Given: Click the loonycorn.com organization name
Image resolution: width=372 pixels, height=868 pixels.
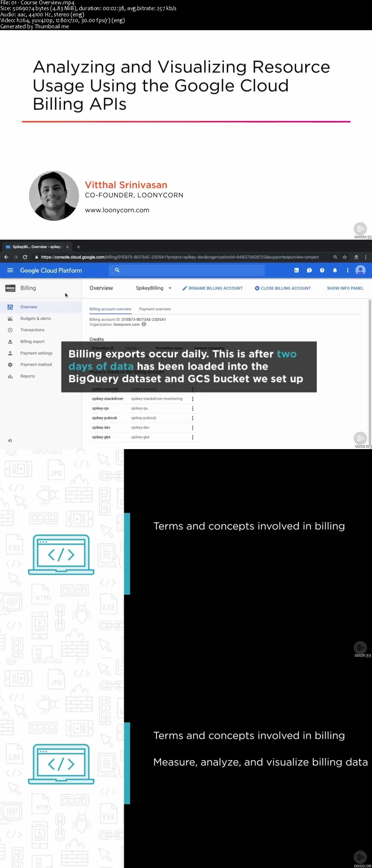Looking at the screenshot, I should (126, 324).
